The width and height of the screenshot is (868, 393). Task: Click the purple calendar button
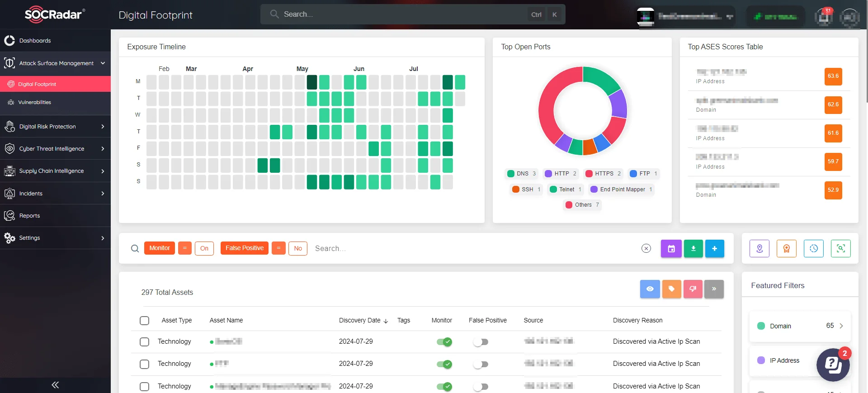[671, 249]
